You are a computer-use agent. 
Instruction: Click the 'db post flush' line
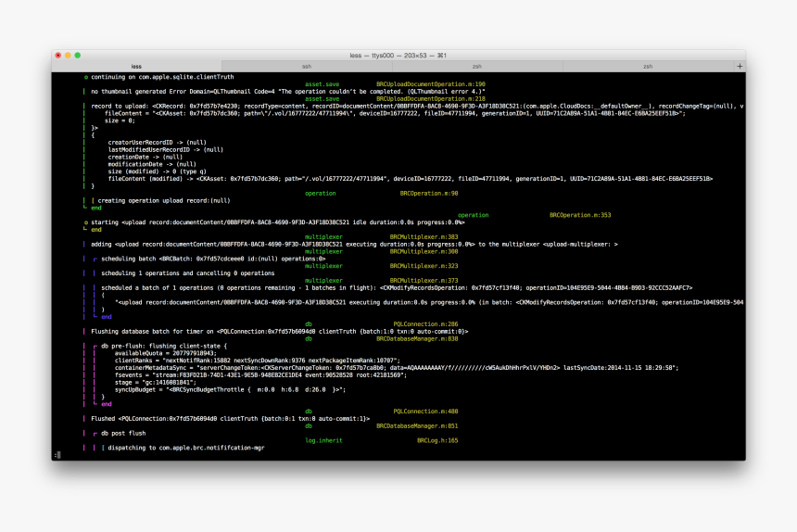[x=123, y=434]
